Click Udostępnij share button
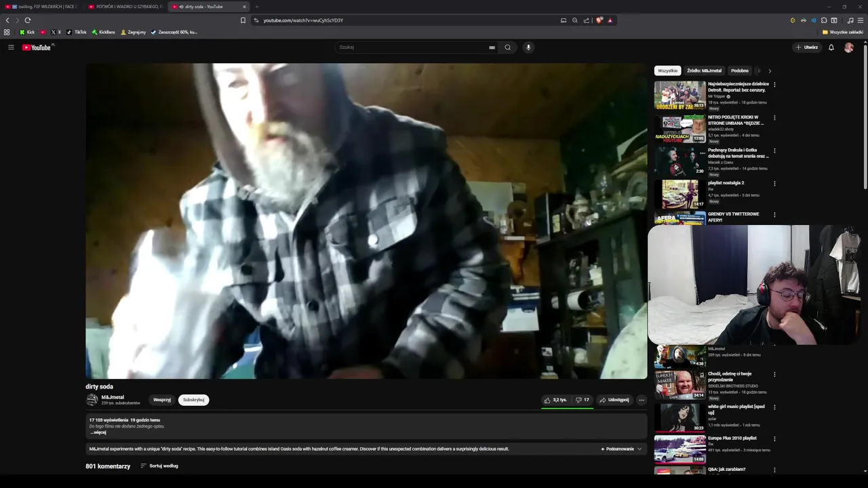The width and height of the screenshot is (868, 488). [x=614, y=400]
